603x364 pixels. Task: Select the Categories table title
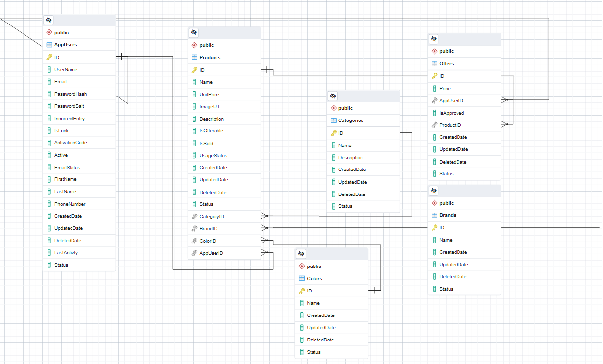[351, 121]
